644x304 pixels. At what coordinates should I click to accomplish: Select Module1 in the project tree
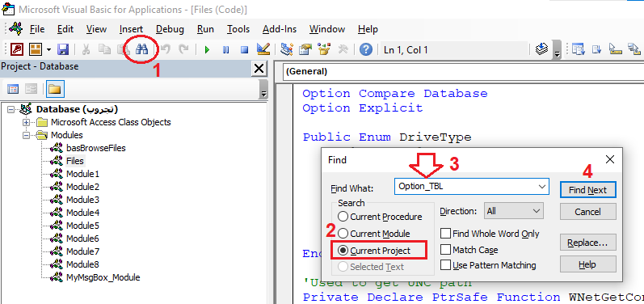point(82,174)
